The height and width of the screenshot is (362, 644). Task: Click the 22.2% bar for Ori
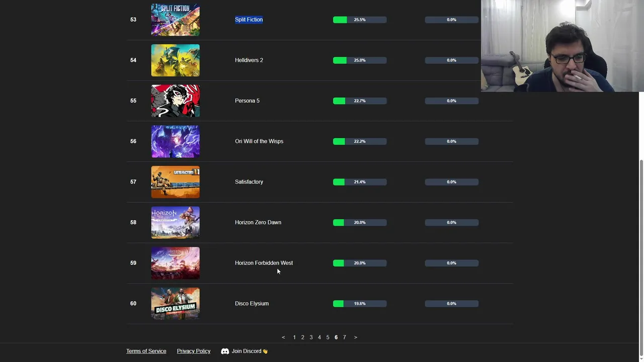[360, 141]
